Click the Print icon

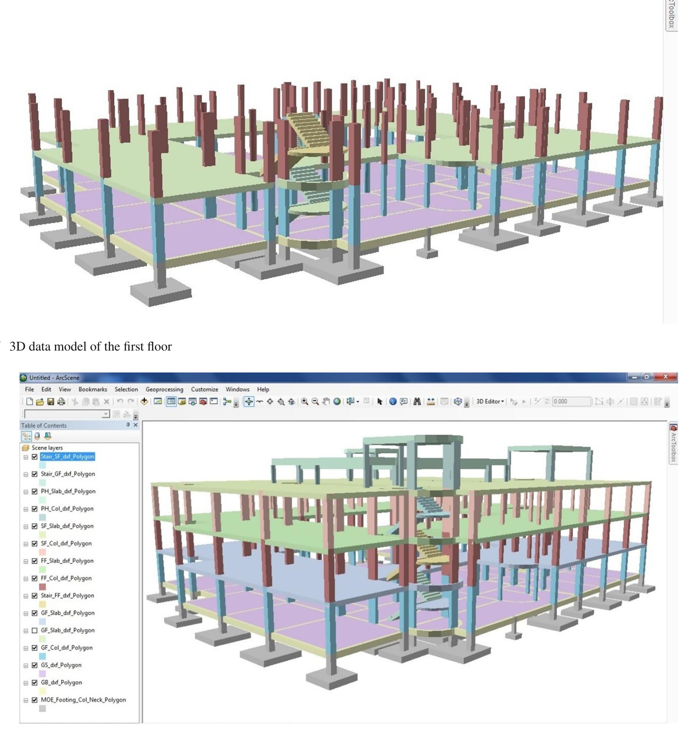61,402
